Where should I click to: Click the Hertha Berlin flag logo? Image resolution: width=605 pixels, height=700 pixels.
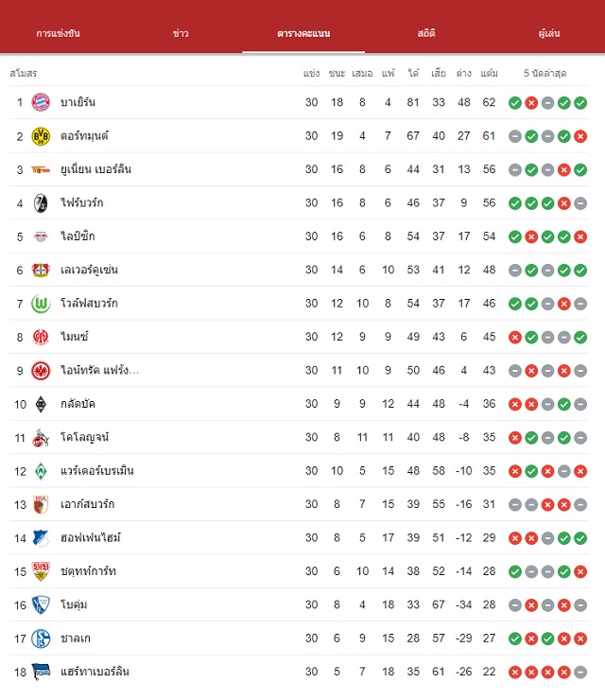(x=41, y=672)
